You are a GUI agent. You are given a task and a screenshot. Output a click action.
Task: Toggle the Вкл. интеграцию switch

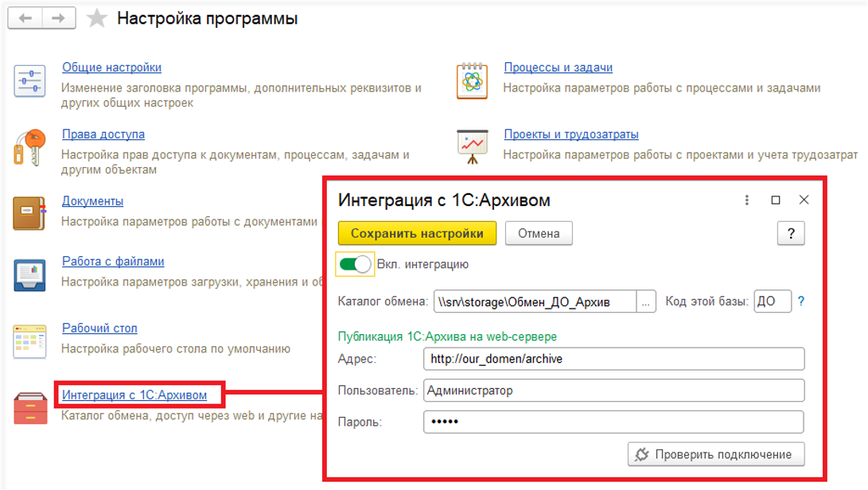pos(355,264)
